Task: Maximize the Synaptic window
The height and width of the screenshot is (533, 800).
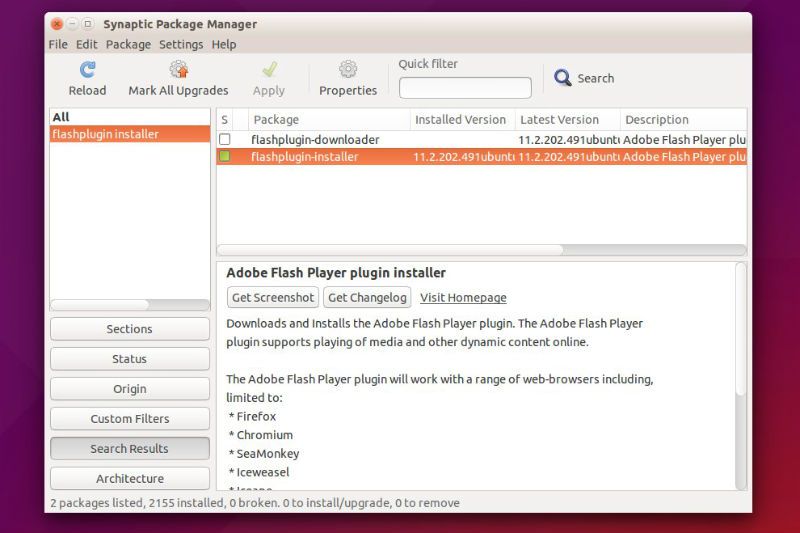Action: click(x=88, y=23)
